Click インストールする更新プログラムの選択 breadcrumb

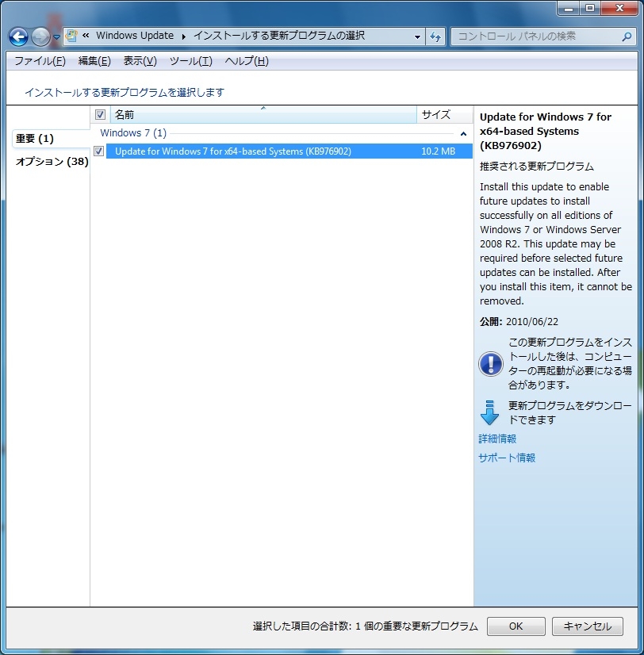[x=278, y=36]
